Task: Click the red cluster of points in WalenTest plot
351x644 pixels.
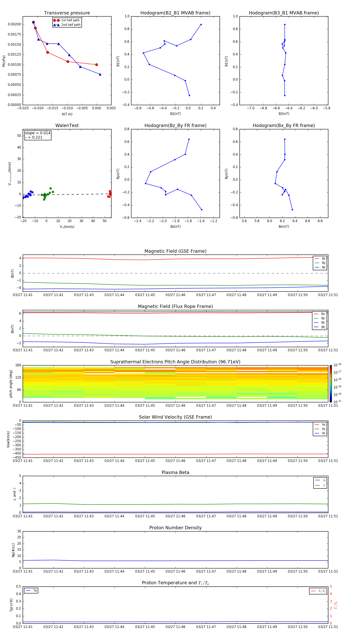Action: point(109,194)
